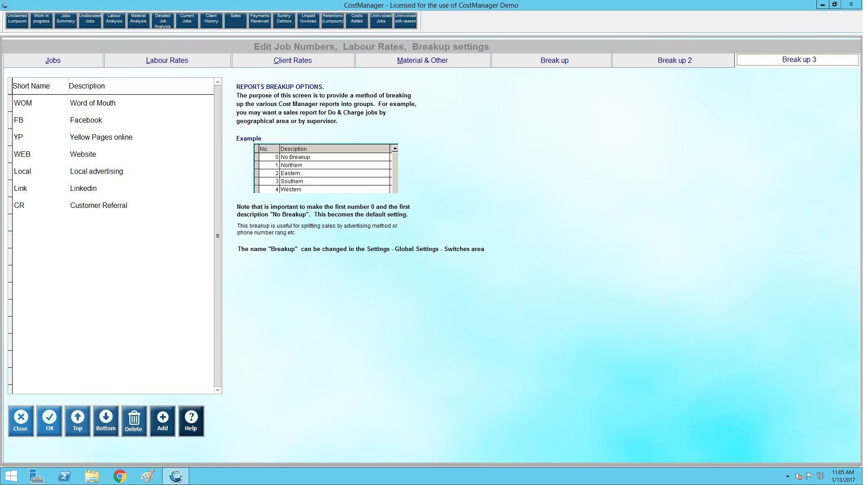Click the Bottom arrow button
The image size is (868, 485).
tap(106, 421)
